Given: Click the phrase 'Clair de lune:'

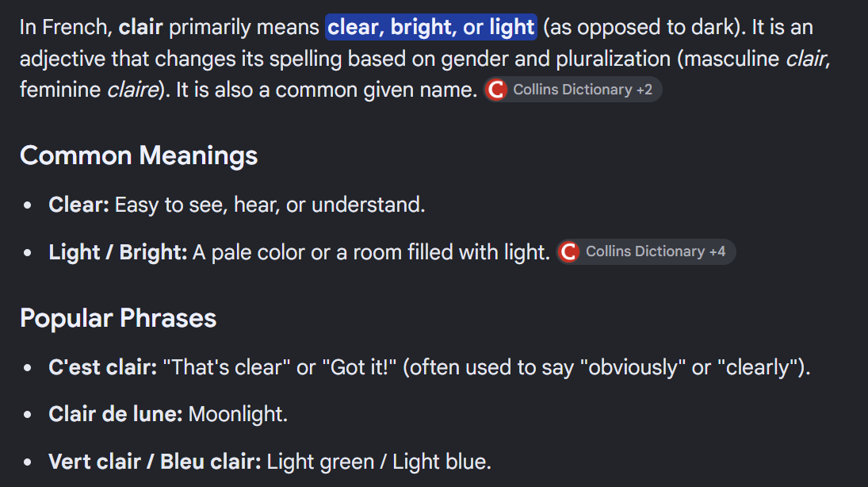Looking at the screenshot, I should click(116, 414).
